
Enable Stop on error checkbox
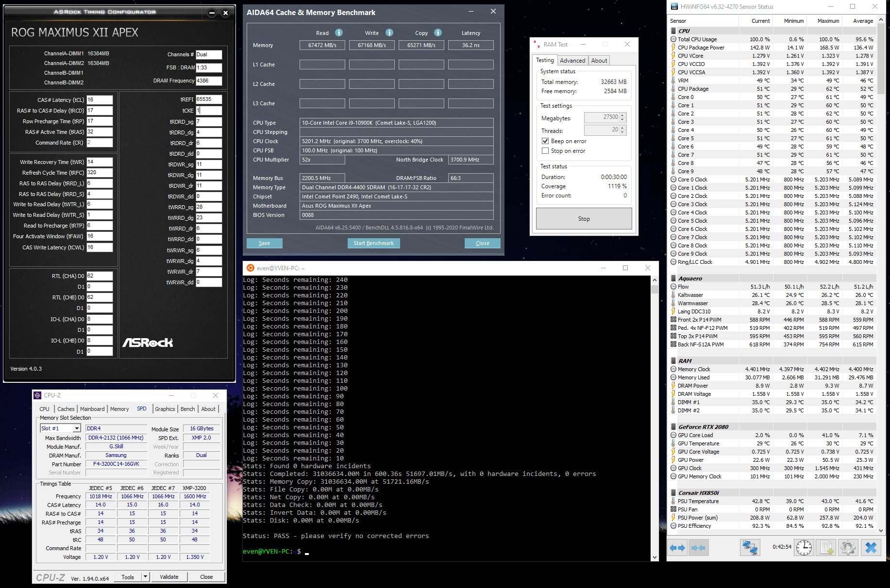(545, 151)
